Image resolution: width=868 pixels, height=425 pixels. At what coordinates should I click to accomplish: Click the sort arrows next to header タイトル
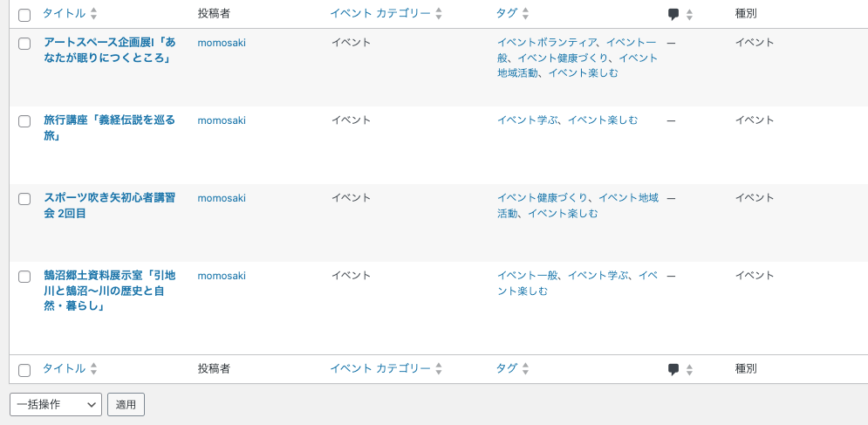(x=94, y=14)
